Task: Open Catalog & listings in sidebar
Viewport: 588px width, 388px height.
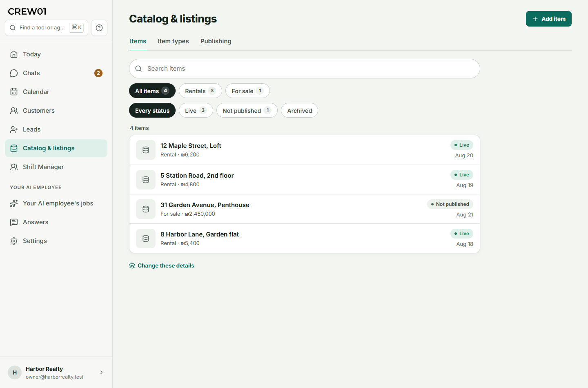Action: click(56, 148)
